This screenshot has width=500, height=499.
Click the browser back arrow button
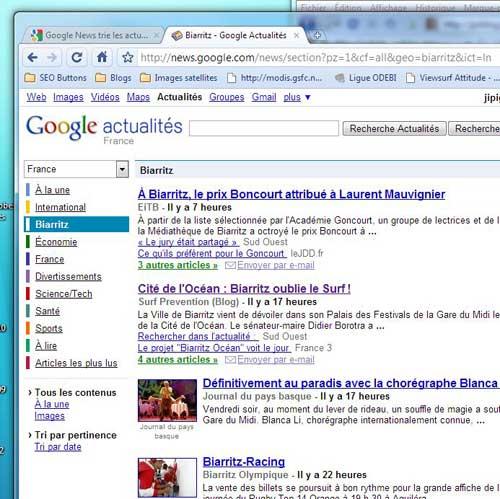(33, 58)
